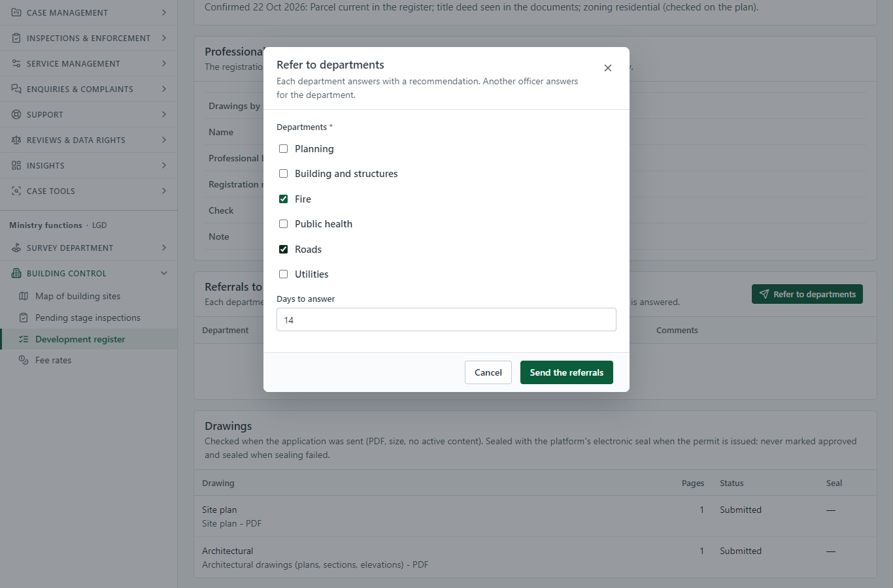Click the Architectural drawing row title

pyautogui.click(x=227, y=551)
